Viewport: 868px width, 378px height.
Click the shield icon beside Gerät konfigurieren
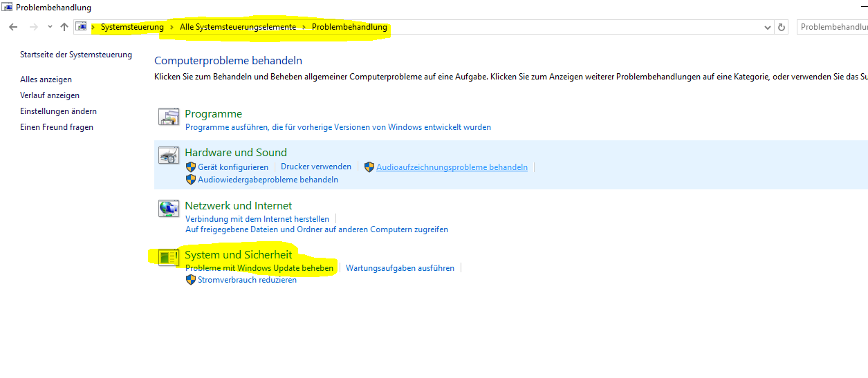pyautogui.click(x=191, y=167)
